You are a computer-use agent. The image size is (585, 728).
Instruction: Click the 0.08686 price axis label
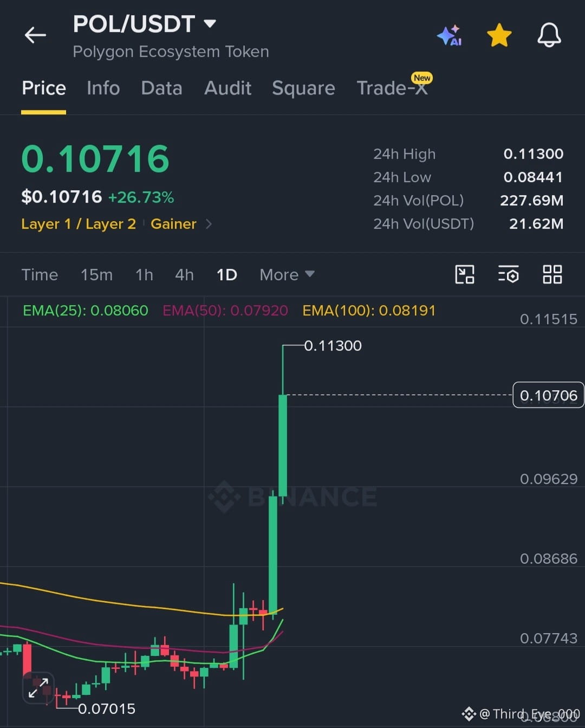tap(548, 559)
